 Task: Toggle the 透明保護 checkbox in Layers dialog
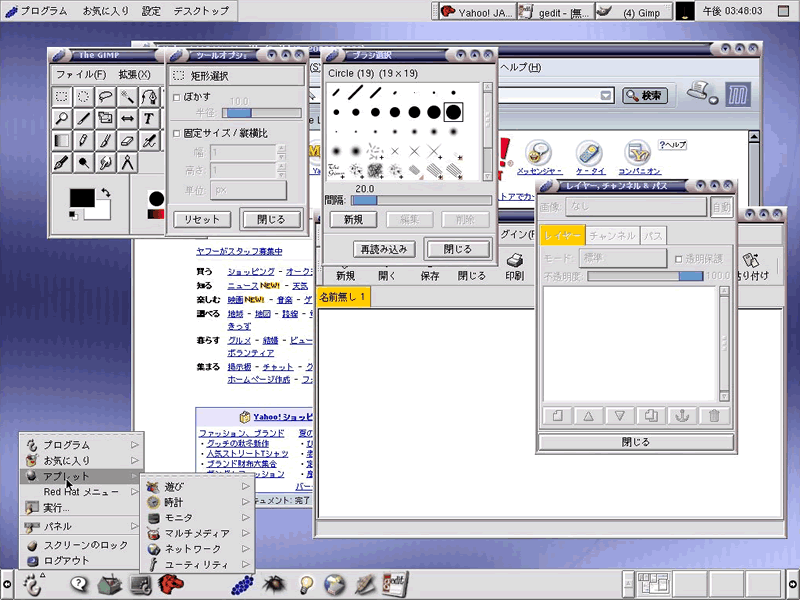click(x=679, y=259)
